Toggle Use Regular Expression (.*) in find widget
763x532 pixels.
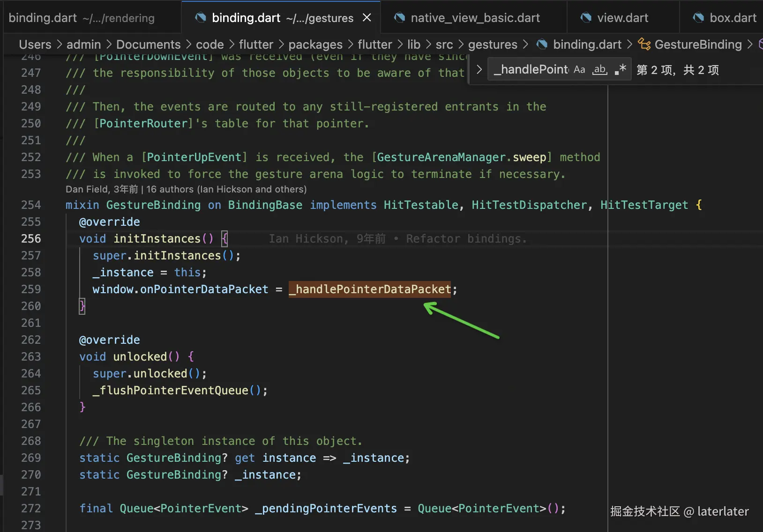point(621,70)
